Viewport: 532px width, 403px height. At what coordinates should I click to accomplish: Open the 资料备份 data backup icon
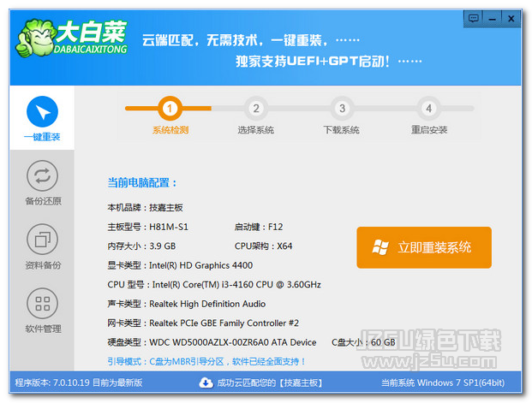coord(43,240)
